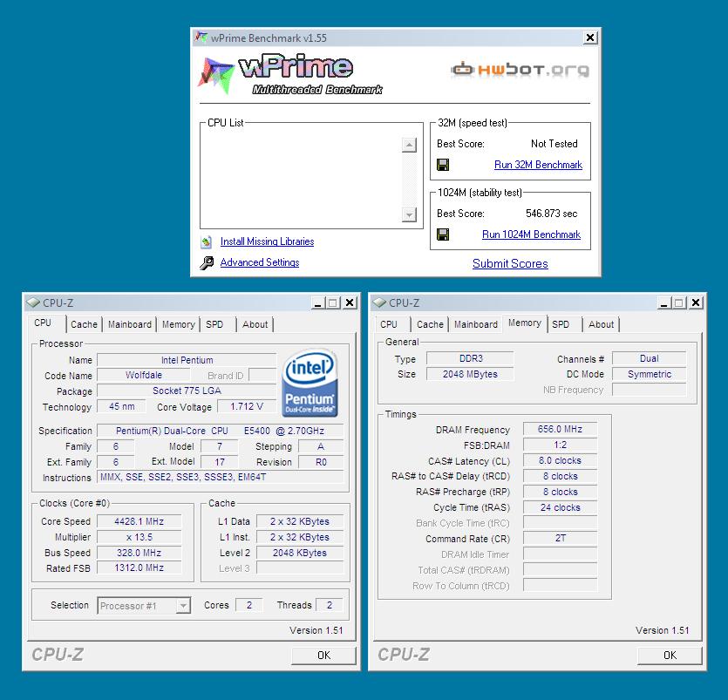
Task: Click the Intel Pentium badge in CPU-Z
Action: coord(310,383)
